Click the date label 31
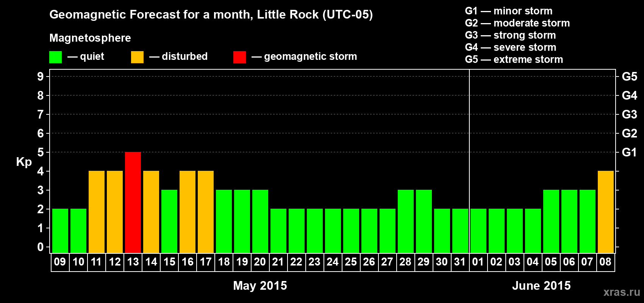This screenshot has width=644, height=303. pos(460,262)
